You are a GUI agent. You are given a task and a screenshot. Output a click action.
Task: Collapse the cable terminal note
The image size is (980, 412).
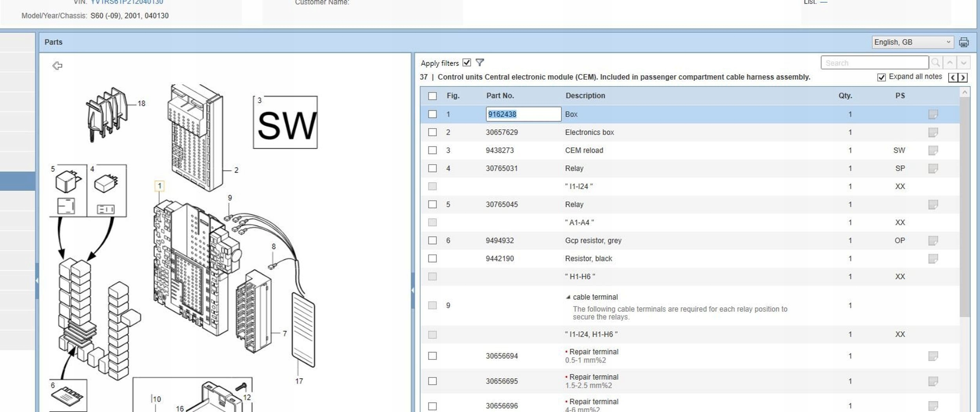pyautogui.click(x=568, y=297)
